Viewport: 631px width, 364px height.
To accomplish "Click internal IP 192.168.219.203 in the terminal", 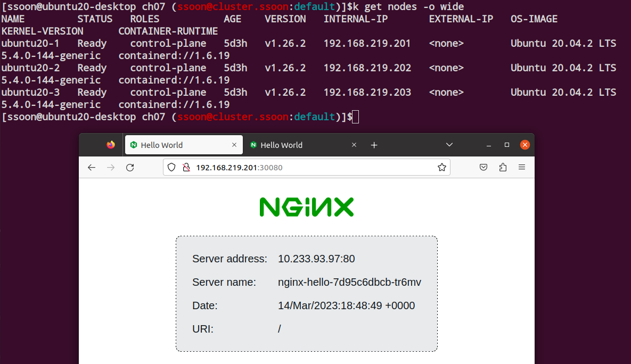I will coord(367,93).
